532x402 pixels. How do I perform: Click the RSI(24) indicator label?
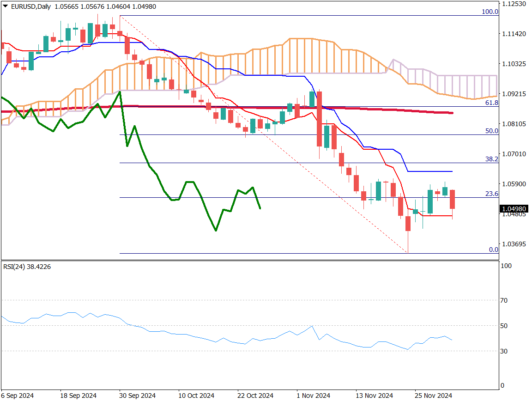coord(15,267)
